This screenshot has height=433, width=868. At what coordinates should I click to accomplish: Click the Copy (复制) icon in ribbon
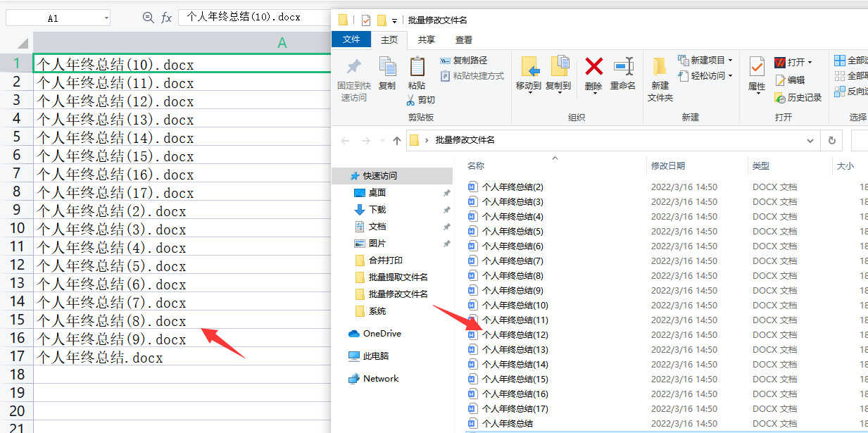pyautogui.click(x=387, y=68)
